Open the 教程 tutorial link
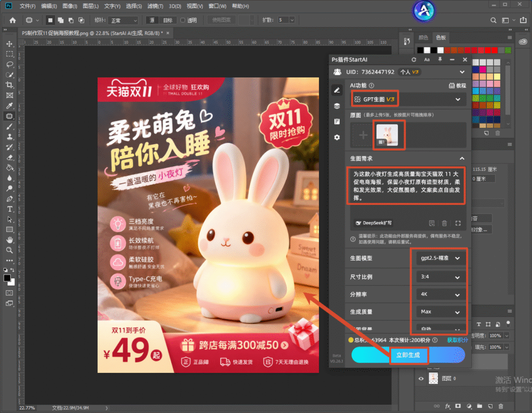 click(x=457, y=86)
